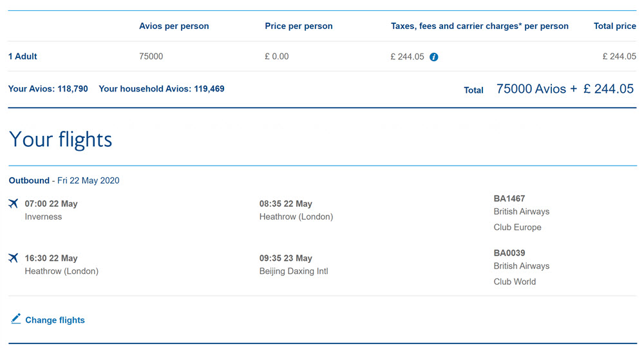Open the Change flights link
The width and height of the screenshot is (644, 348).
[x=55, y=320]
